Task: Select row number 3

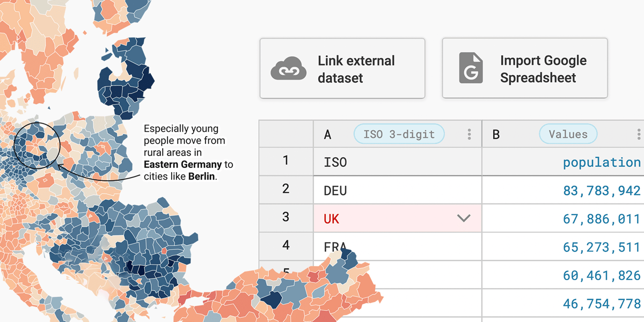Action: [286, 218]
